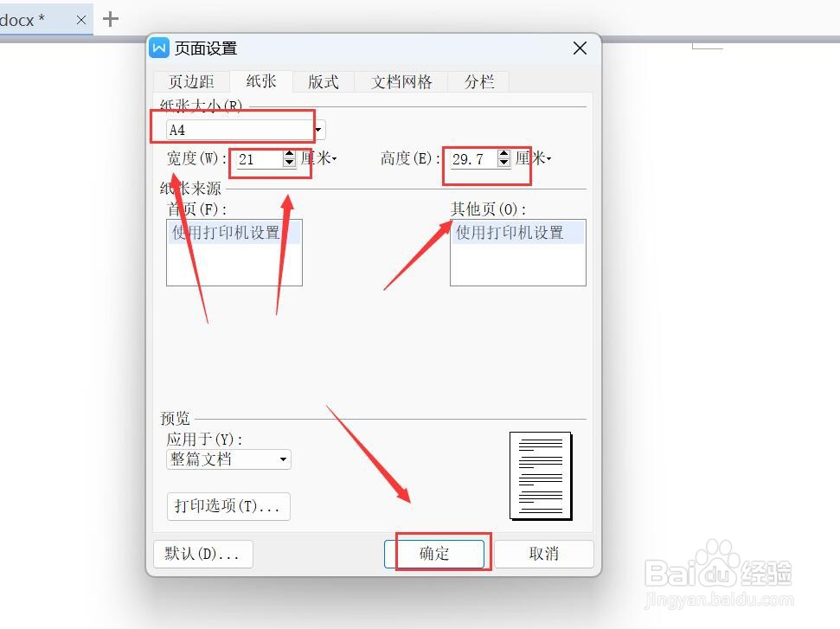Increase the width using the up stepper arrow
This screenshot has height=629, width=840.
click(x=288, y=154)
